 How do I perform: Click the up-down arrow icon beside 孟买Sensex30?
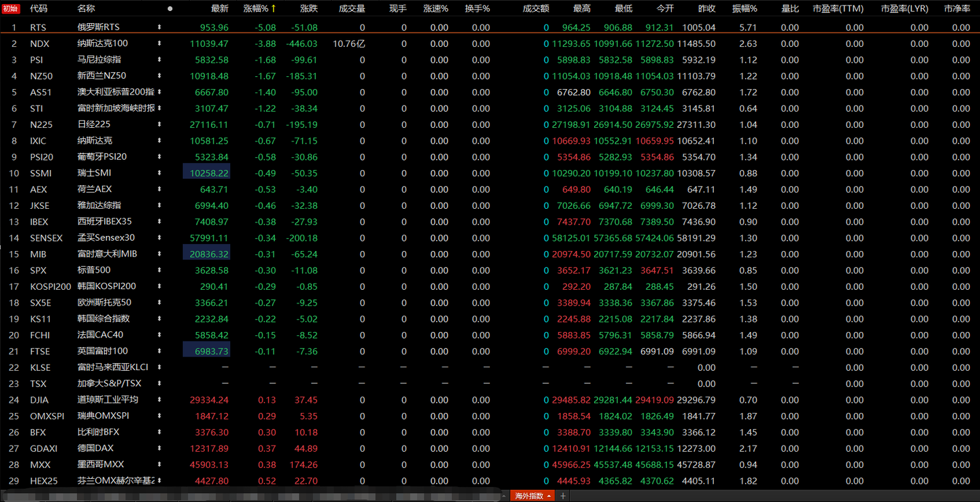(x=159, y=238)
